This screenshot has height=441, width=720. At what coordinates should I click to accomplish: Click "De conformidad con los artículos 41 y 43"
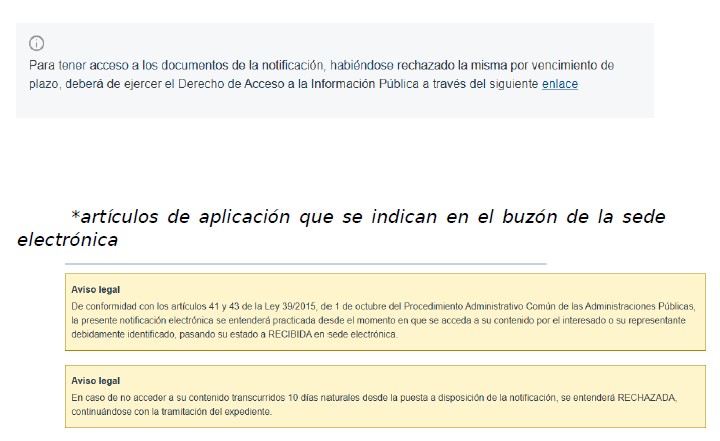click(166, 304)
